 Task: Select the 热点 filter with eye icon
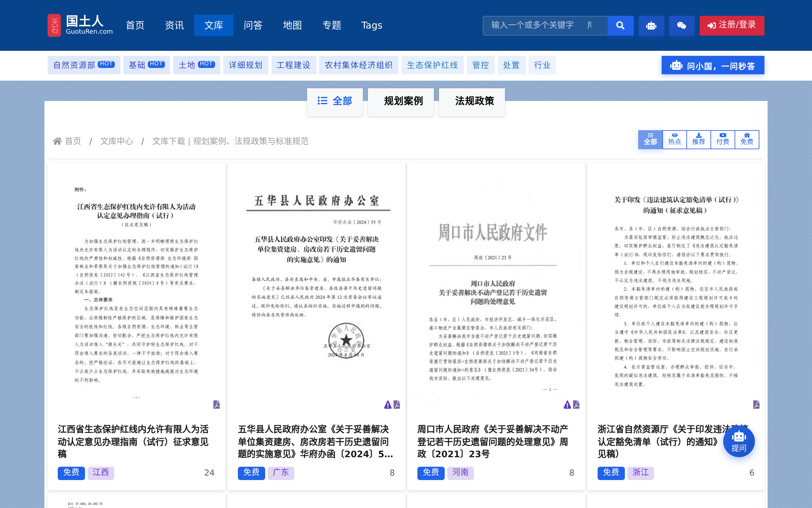(x=674, y=139)
